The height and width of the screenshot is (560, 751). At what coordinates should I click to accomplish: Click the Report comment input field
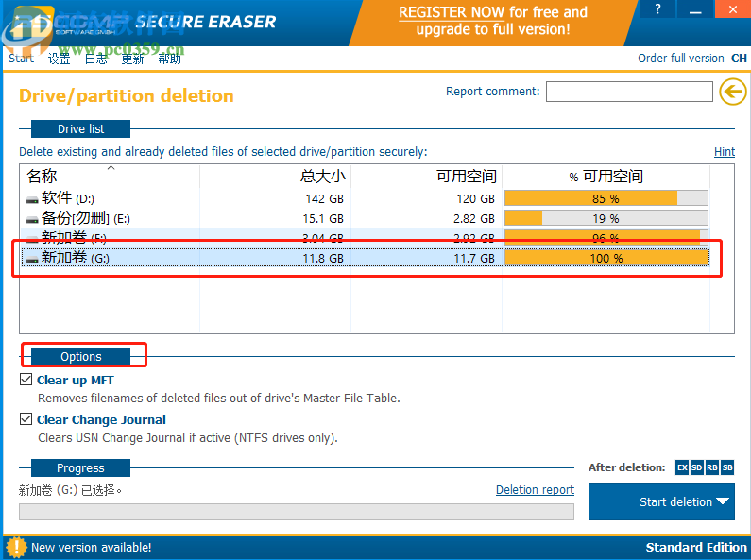pyautogui.click(x=629, y=92)
